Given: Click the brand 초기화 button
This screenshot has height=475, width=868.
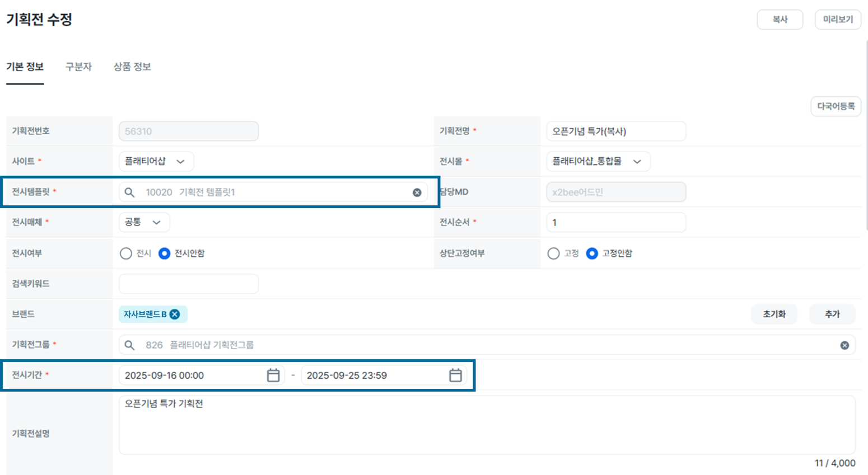Looking at the screenshot, I should pyautogui.click(x=774, y=314).
